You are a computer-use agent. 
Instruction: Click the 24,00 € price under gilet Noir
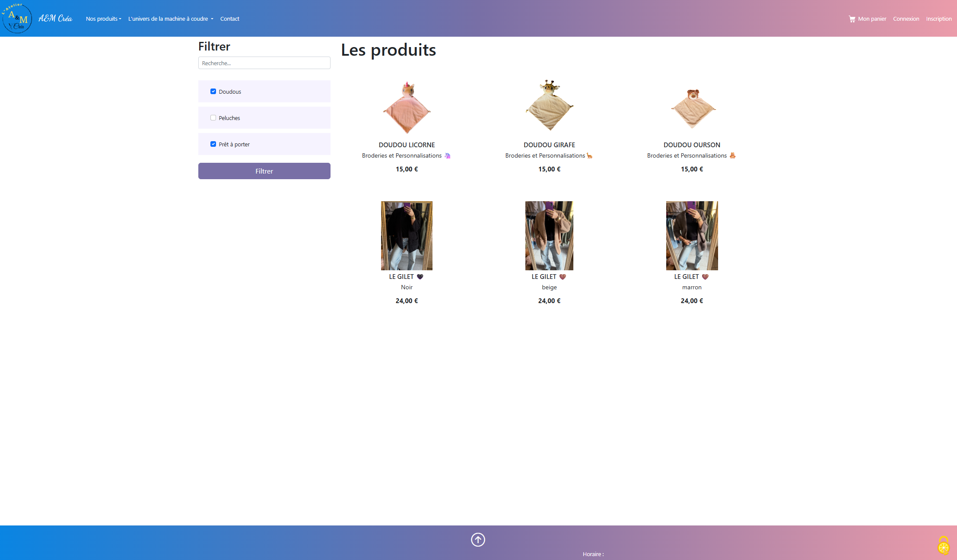point(407,301)
